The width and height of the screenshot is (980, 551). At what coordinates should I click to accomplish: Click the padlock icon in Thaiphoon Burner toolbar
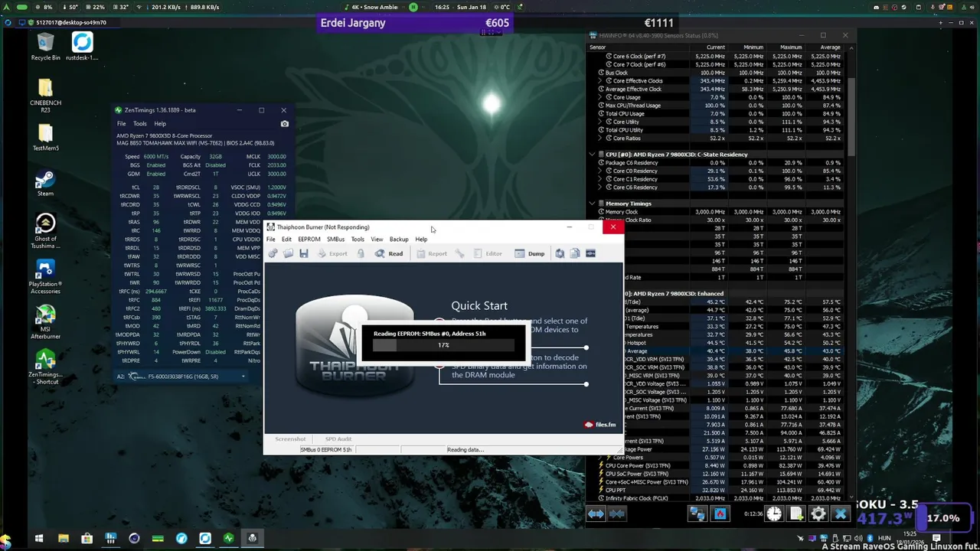click(361, 253)
